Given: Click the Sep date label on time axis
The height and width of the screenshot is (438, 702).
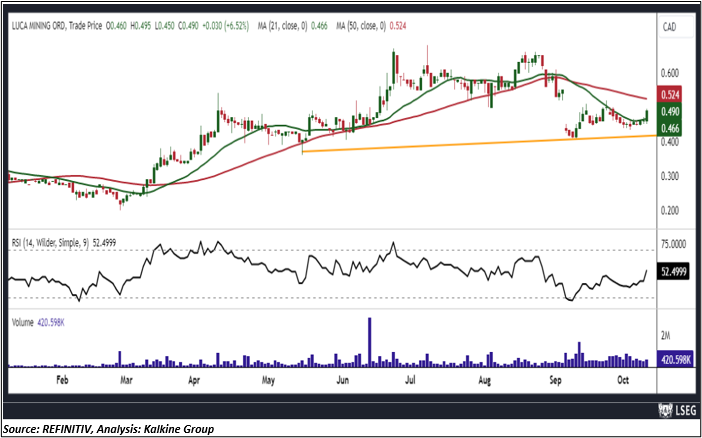Looking at the screenshot, I should pyautogui.click(x=555, y=381).
